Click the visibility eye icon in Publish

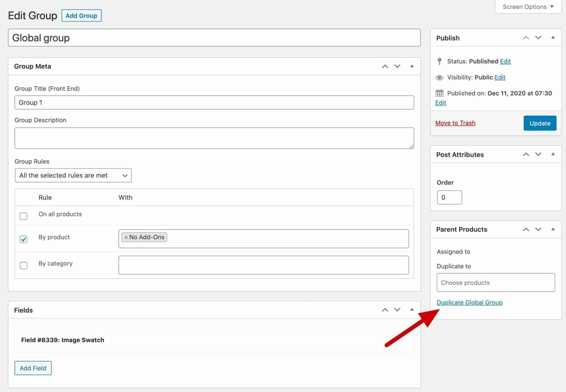[x=439, y=77]
